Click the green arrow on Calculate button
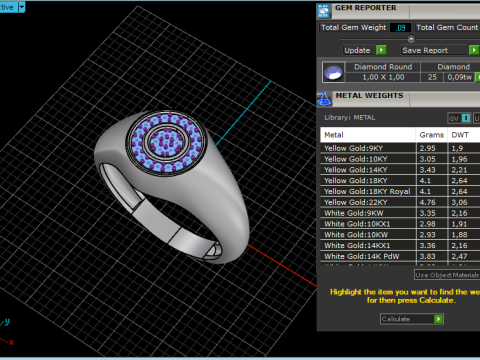Viewport: 480px width, 360px height. click(x=438, y=319)
